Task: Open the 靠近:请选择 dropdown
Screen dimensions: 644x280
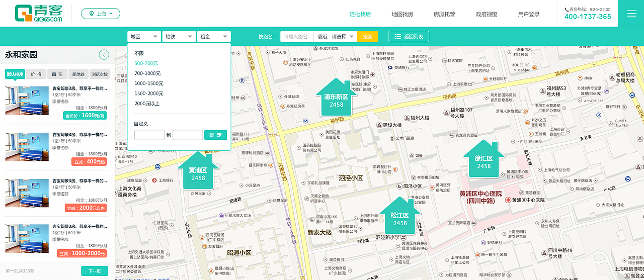Action: point(335,36)
